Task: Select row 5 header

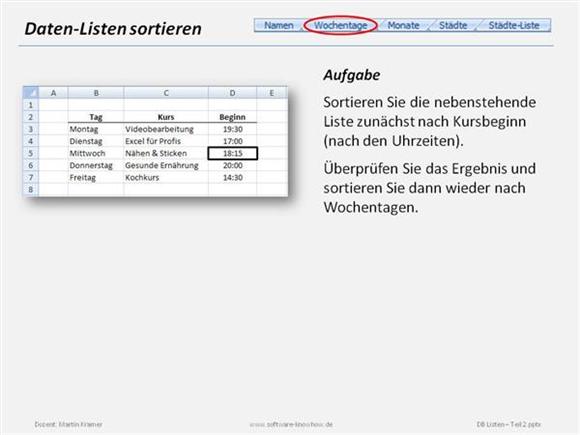Action: 31,153
